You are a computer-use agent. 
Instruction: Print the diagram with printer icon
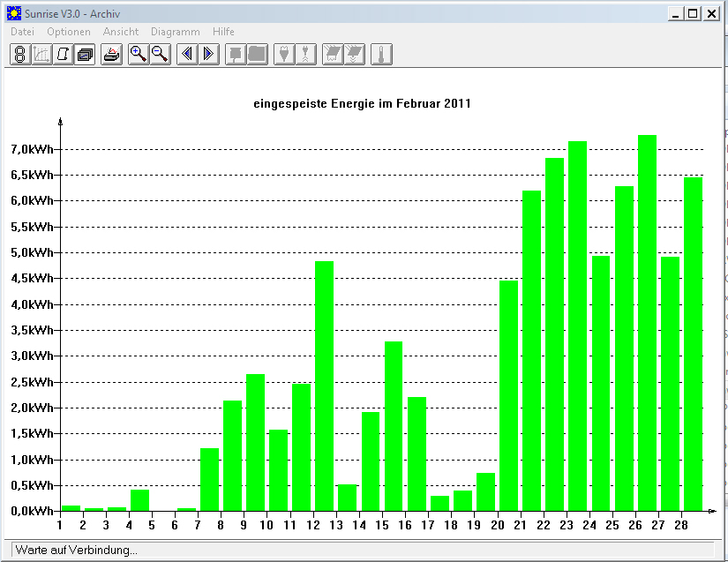[x=112, y=55]
